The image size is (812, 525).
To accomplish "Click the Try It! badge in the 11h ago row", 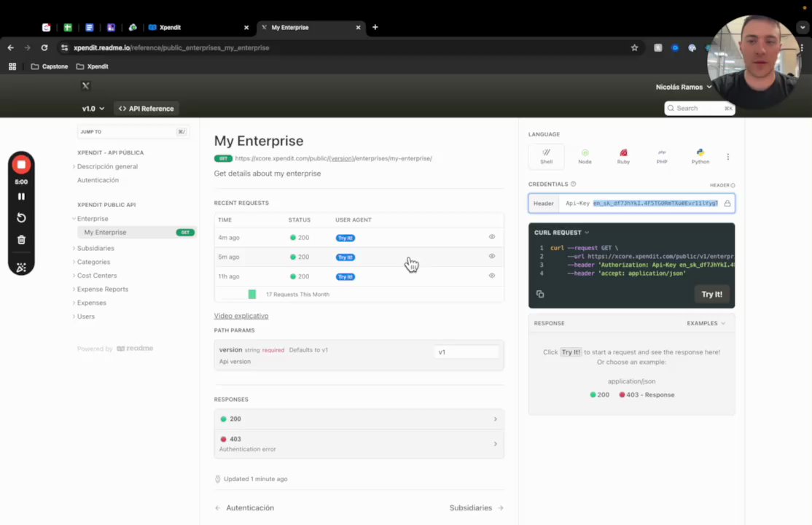I will click(346, 277).
